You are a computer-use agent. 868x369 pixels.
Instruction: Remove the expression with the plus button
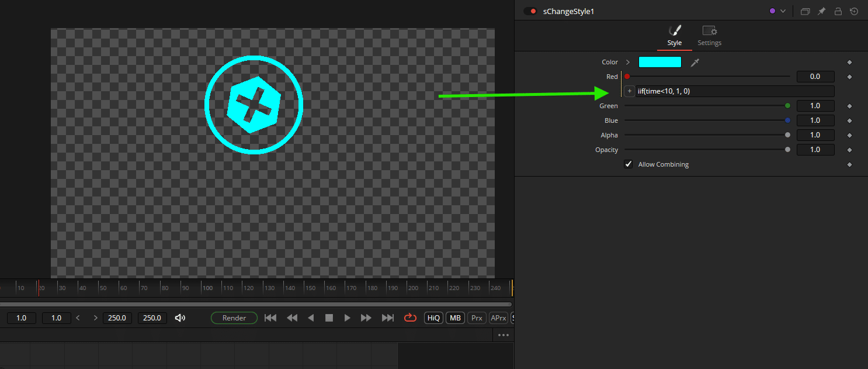(629, 91)
